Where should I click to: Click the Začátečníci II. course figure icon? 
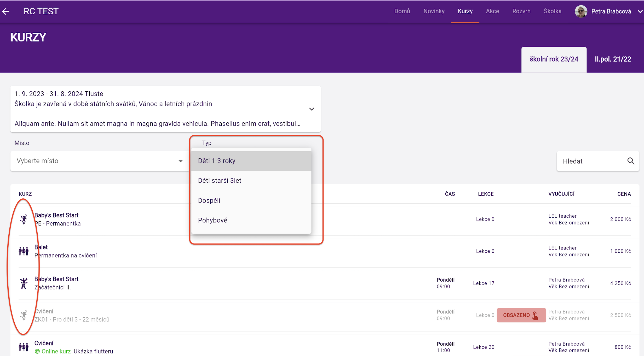pyautogui.click(x=24, y=283)
